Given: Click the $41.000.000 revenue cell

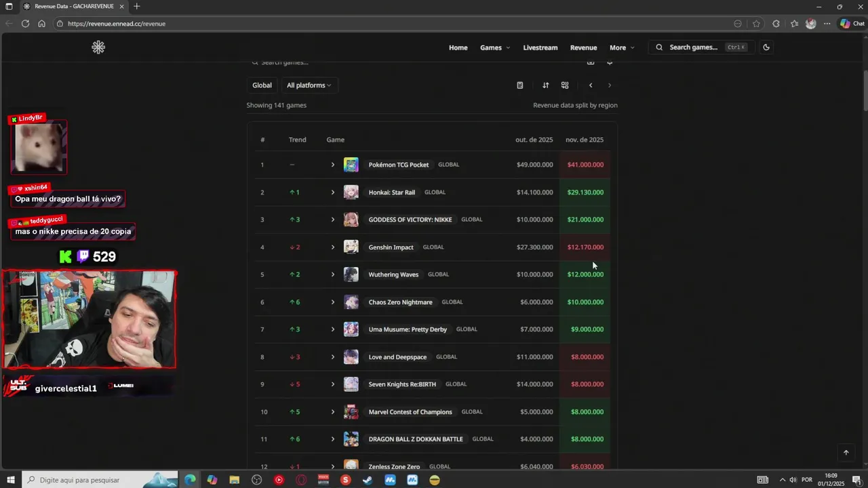Looking at the screenshot, I should [585, 165].
